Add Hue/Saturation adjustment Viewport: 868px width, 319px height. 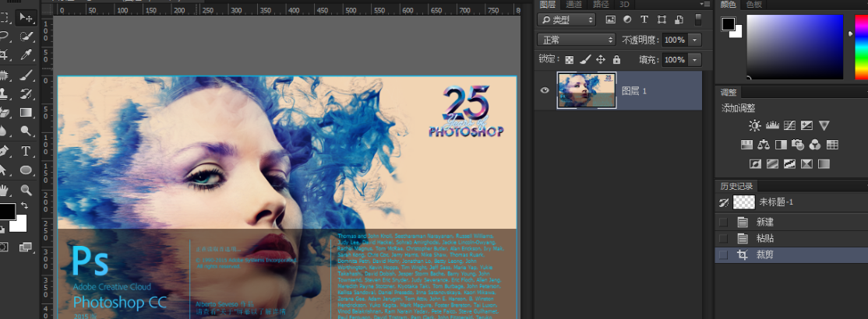(746, 145)
